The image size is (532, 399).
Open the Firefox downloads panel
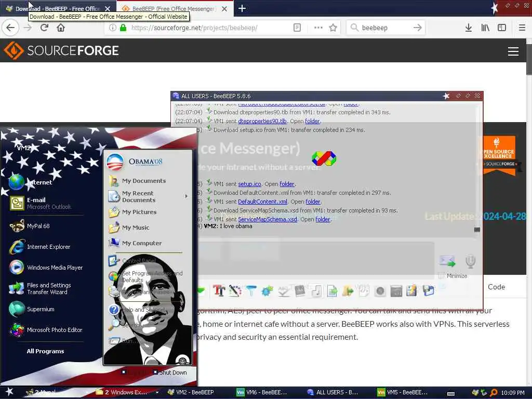pyautogui.click(x=468, y=28)
